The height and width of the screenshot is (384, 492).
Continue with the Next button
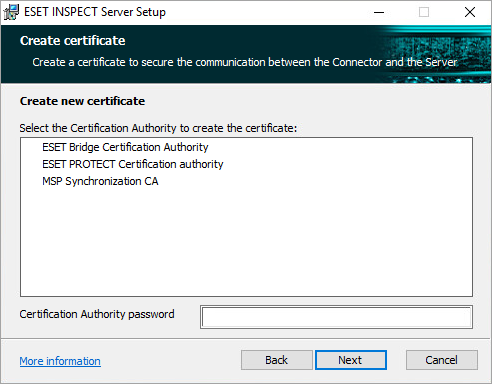pyautogui.click(x=351, y=360)
